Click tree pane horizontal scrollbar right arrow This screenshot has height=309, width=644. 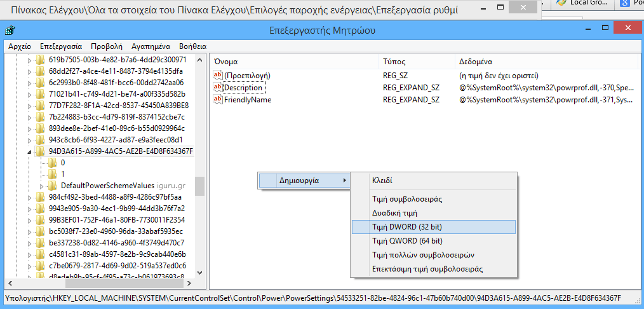189,283
